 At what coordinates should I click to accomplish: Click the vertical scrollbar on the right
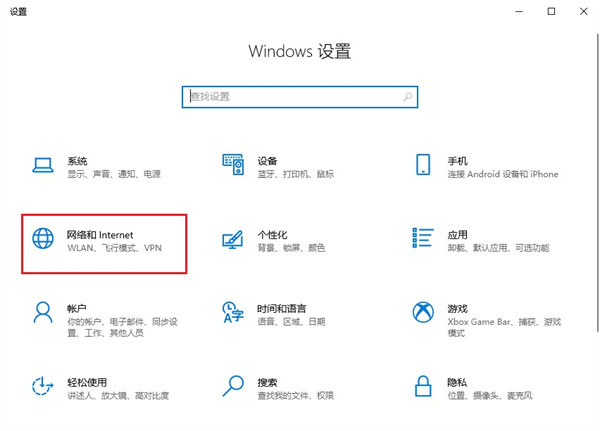598,183
